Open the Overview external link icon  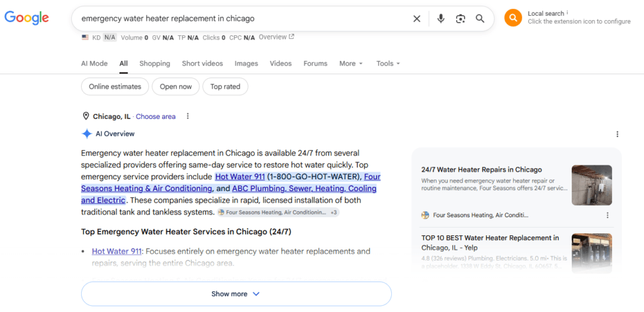[292, 37]
